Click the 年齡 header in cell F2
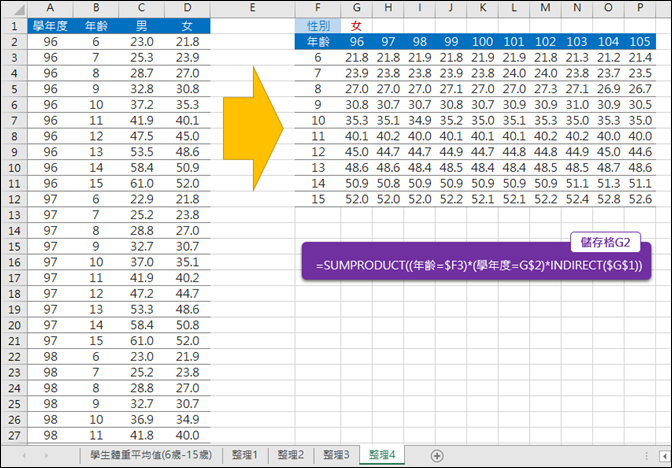The width and height of the screenshot is (672, 468). 318,42
